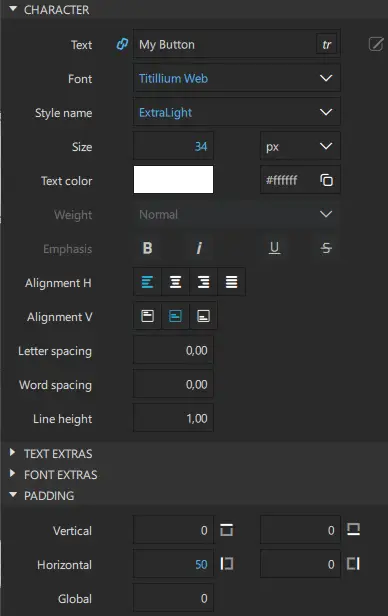
Task: Click the Horizontal right padding field
Action: (x=300, y=564)
